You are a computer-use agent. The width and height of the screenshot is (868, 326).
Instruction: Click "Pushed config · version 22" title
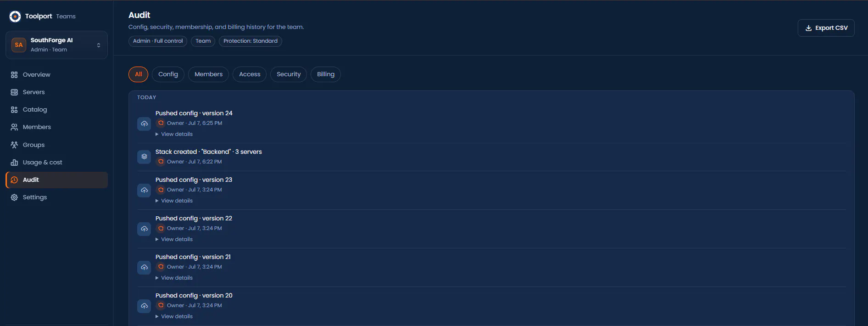pyautogui.click(x=194, y=219)
